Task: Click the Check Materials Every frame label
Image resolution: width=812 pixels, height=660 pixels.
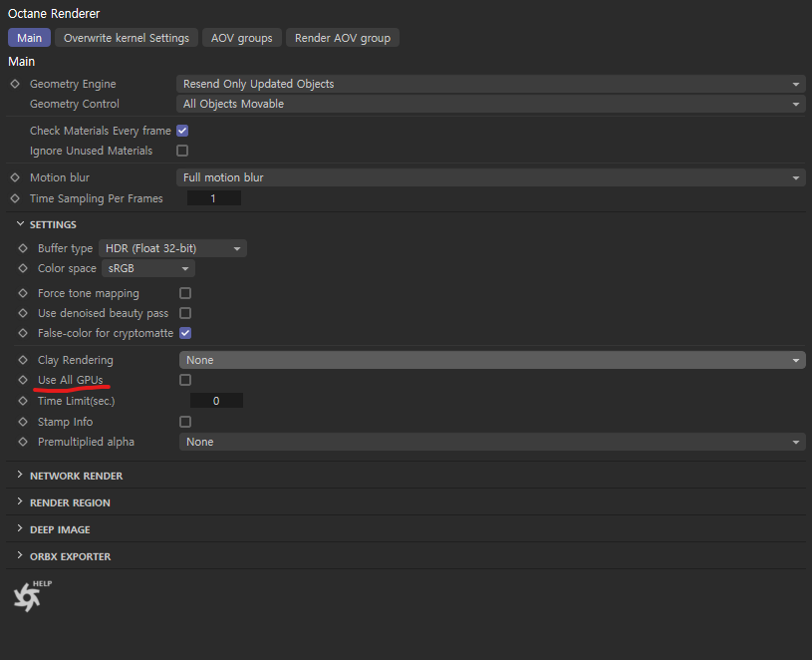Action: tap(101, 131)
